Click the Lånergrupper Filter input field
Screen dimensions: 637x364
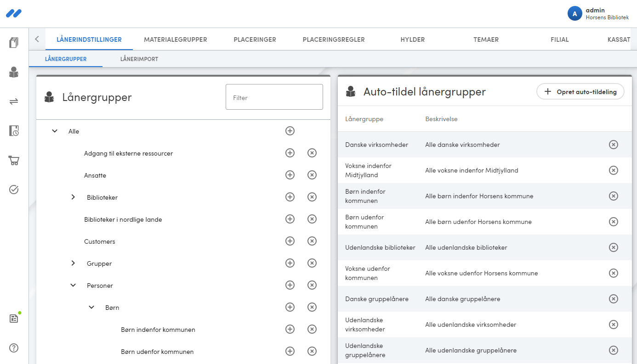(274, 97)
